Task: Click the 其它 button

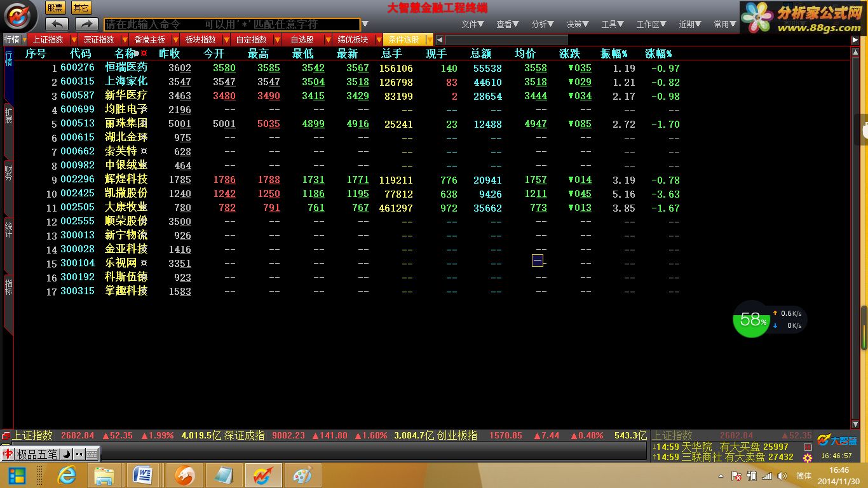Action: [81, 8]
